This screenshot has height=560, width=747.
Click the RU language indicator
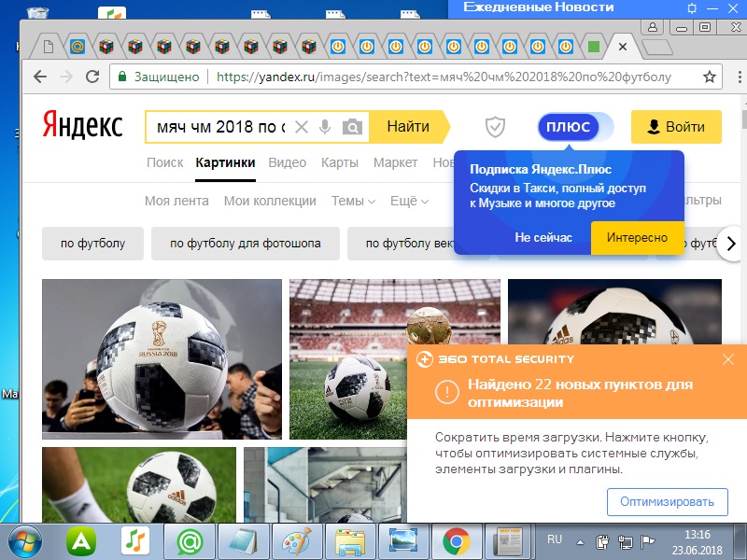tap(554, 539)
